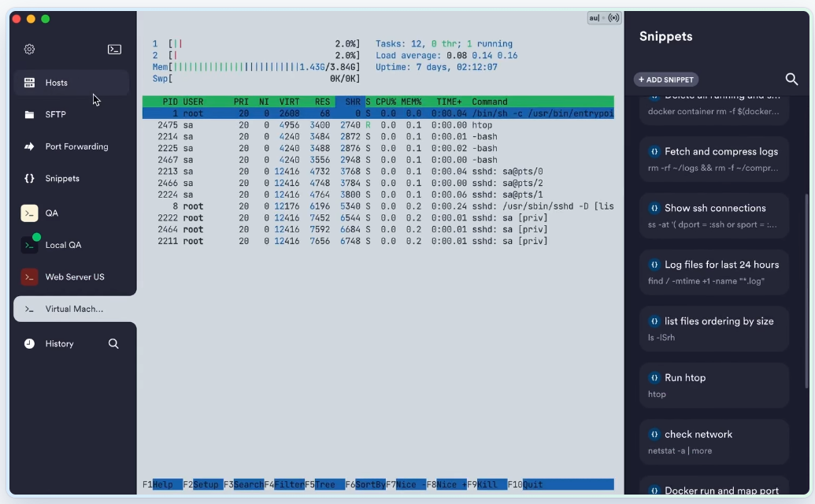Click the CPU% column header in htop
815x504 pixels.
coord(386,102)
